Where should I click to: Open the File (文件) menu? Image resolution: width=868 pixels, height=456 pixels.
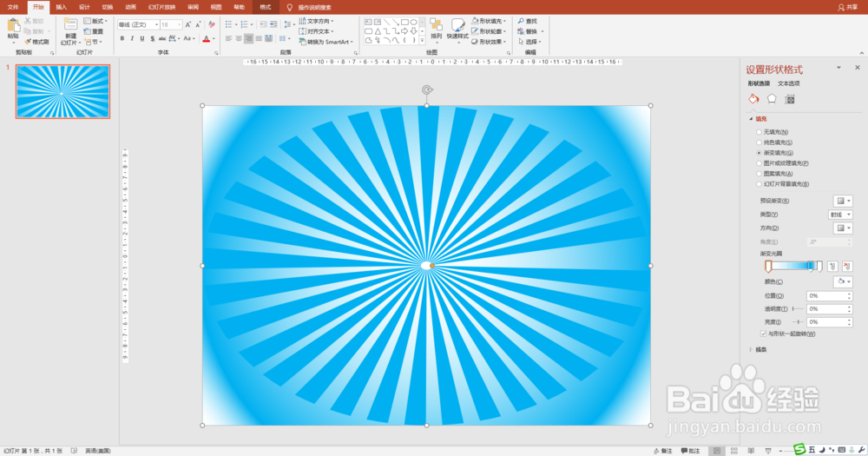coord(13,7)
